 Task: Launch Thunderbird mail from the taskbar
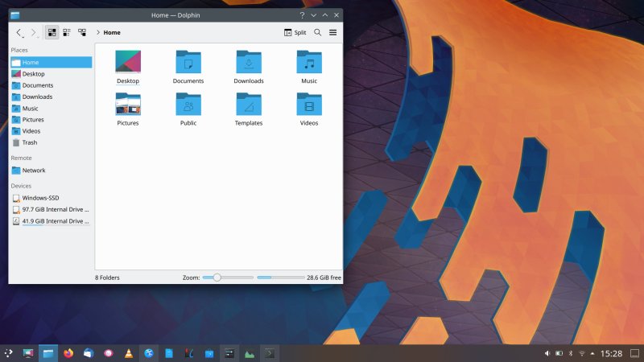tap(89, 353)
